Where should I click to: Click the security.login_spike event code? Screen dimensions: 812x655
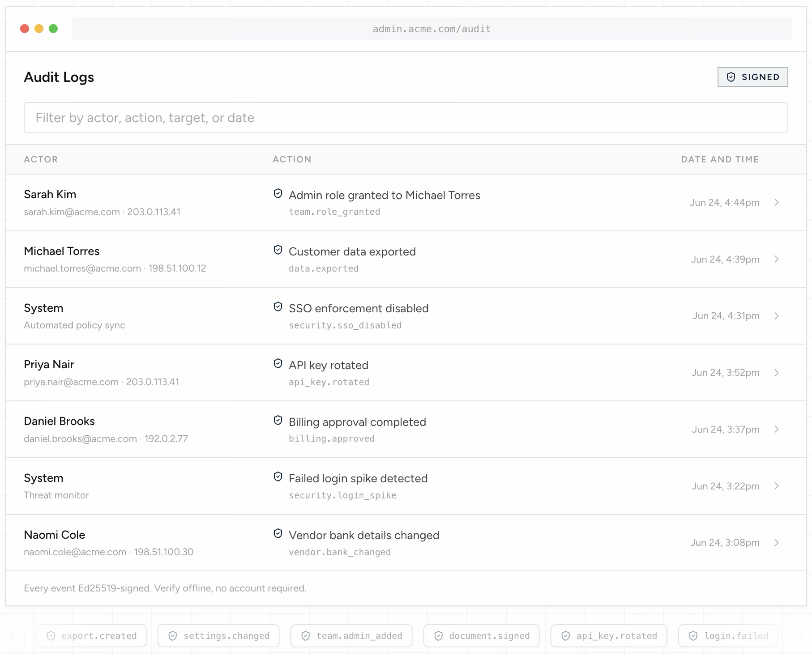[x=342, y=495]
